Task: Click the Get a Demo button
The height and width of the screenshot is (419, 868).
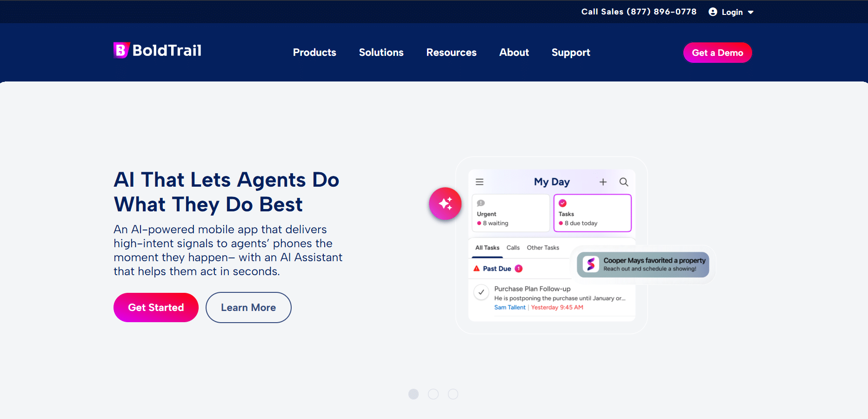Action: [x=717, y=53]
